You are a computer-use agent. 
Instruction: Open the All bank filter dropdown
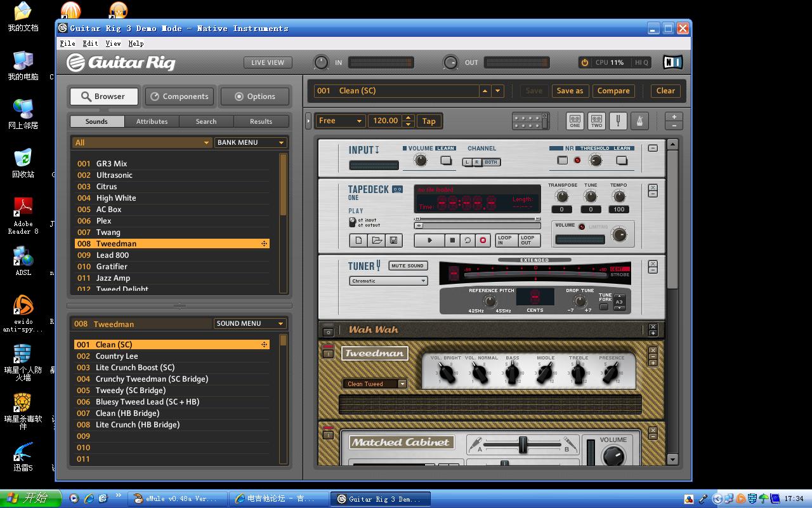click(141, 142)
